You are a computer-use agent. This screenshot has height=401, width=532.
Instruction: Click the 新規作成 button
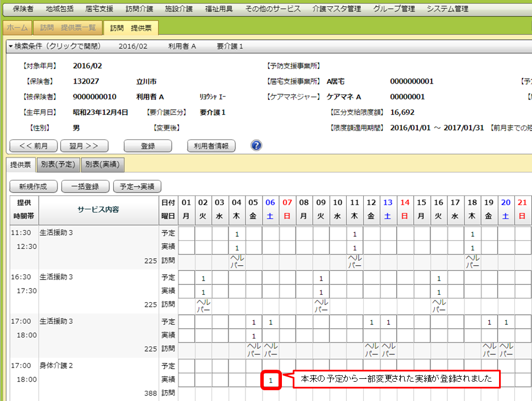point(33,186)
